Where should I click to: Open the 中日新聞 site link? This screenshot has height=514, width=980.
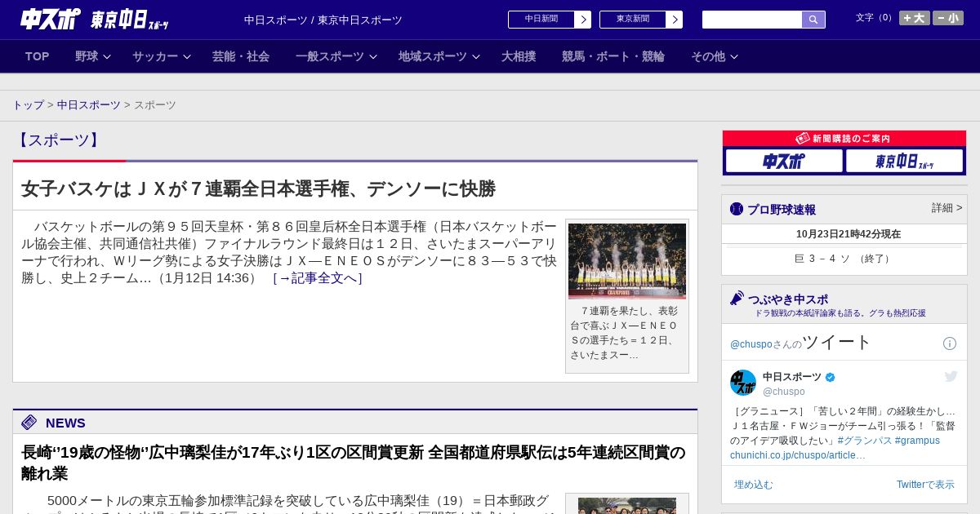tap(541, 20)
